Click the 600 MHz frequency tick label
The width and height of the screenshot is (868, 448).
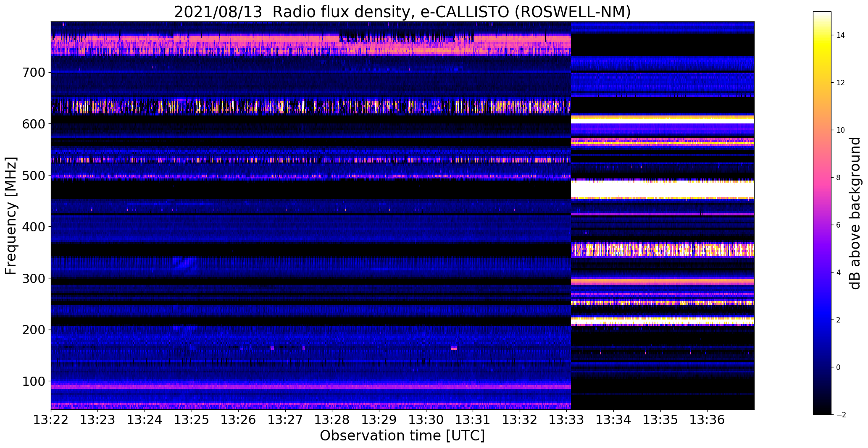coord(33,123)
